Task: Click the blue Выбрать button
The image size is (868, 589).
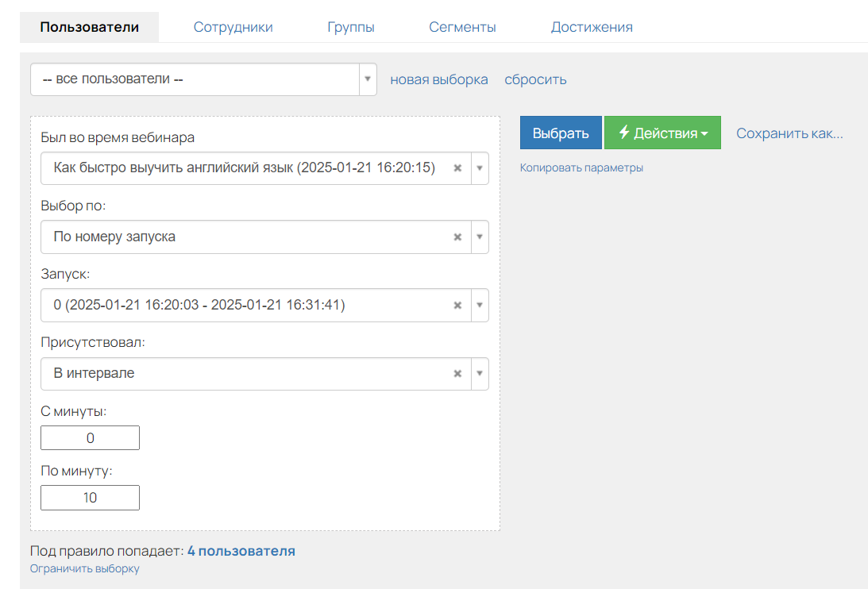Action: pyautogui.click(x=561, y=133)
